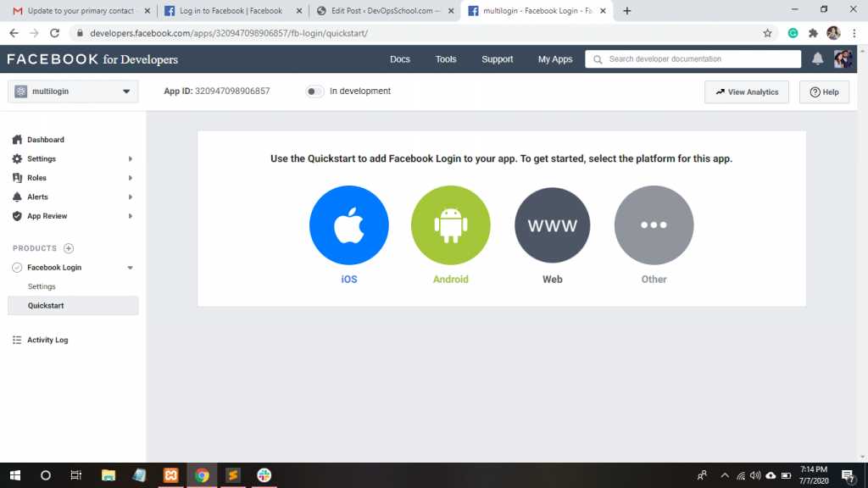Open the People icon in the system tray
868x488 pixels.
click(703, 475)
